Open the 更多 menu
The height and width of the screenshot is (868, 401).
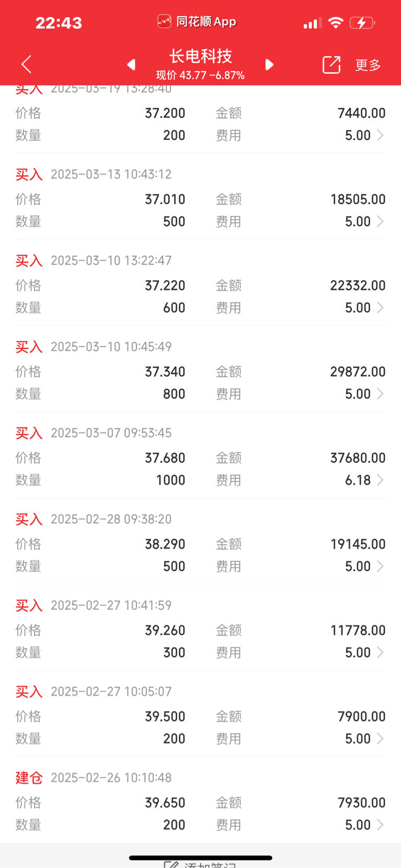[x=368, y=65]
